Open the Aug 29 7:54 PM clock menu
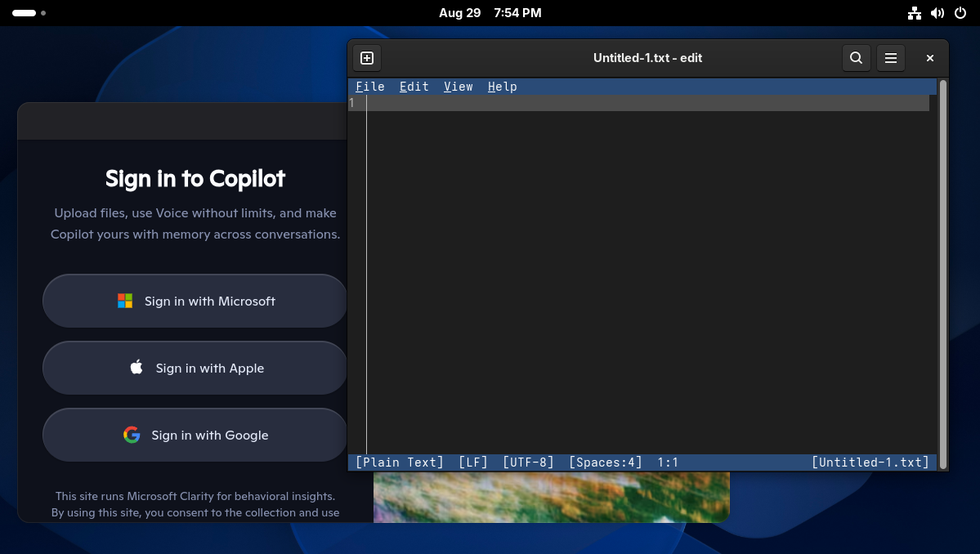980x554 pixels. [490, 13]
